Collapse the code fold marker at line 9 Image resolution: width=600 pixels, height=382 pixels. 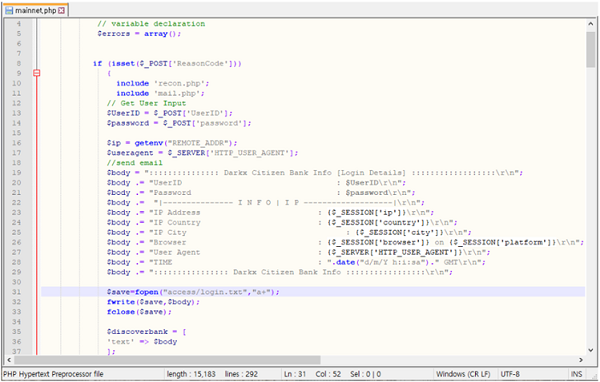(37, 73)
